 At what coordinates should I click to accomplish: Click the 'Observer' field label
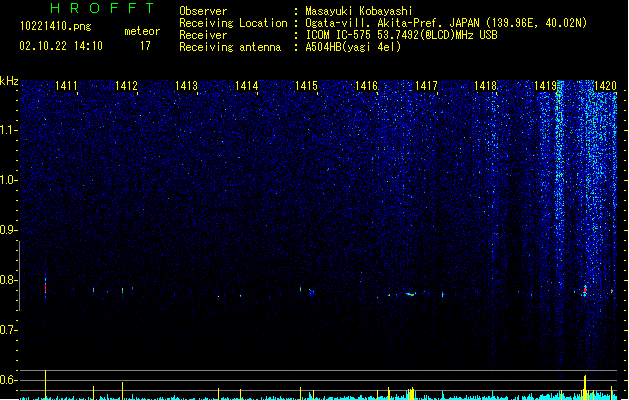pyautogui.click(x=203, y=11)
